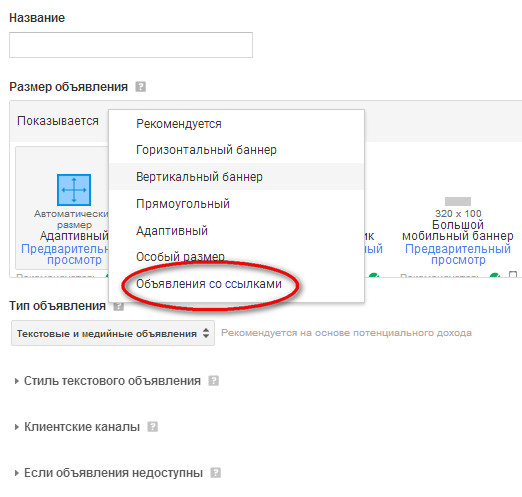522x497 pixels.
Task: Click the gray 320 x 100 banner thumbnail
Action: click(x=458, y=201)
